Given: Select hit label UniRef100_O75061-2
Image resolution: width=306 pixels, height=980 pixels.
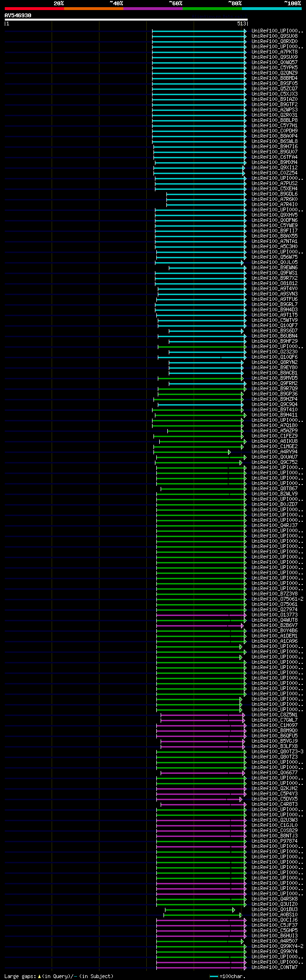Looking at the screenshot, I should [277, 599].
